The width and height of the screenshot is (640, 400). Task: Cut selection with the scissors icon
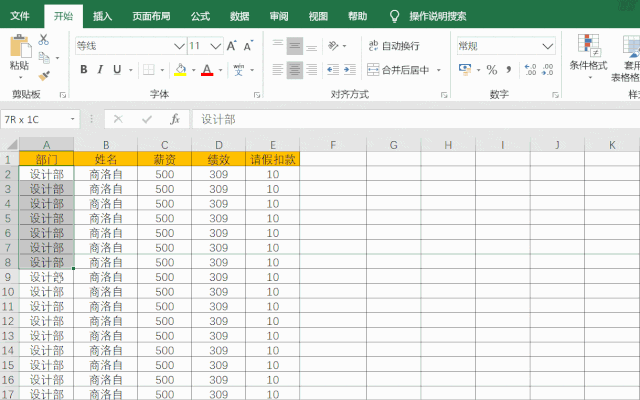point(44,40)
